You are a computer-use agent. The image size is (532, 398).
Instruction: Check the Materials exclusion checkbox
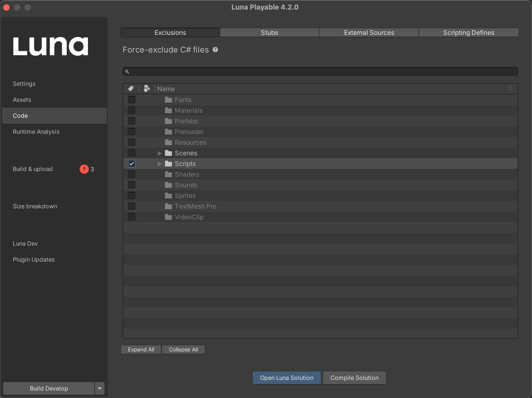pos(132,110)
